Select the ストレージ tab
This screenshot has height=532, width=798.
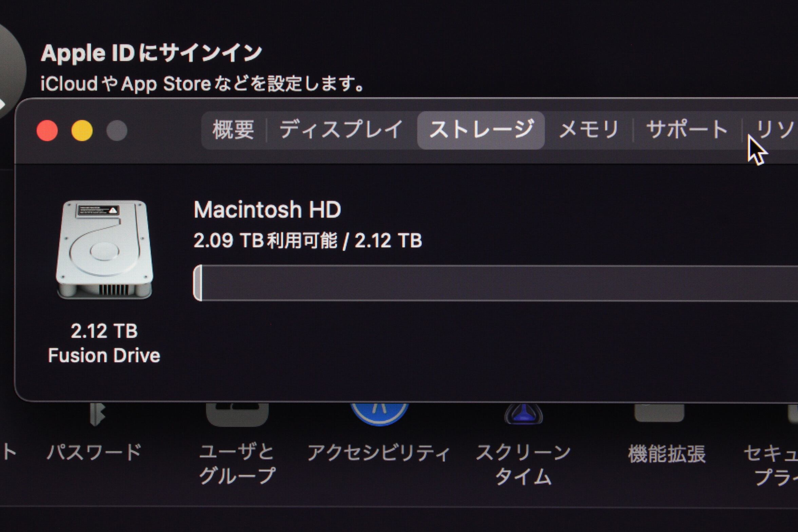coord(481,130)
